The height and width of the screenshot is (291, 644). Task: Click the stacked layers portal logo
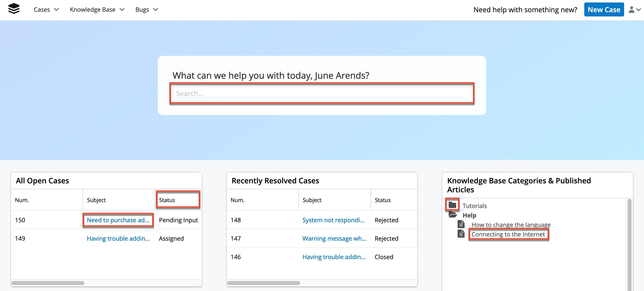click(x=14, y=9)
